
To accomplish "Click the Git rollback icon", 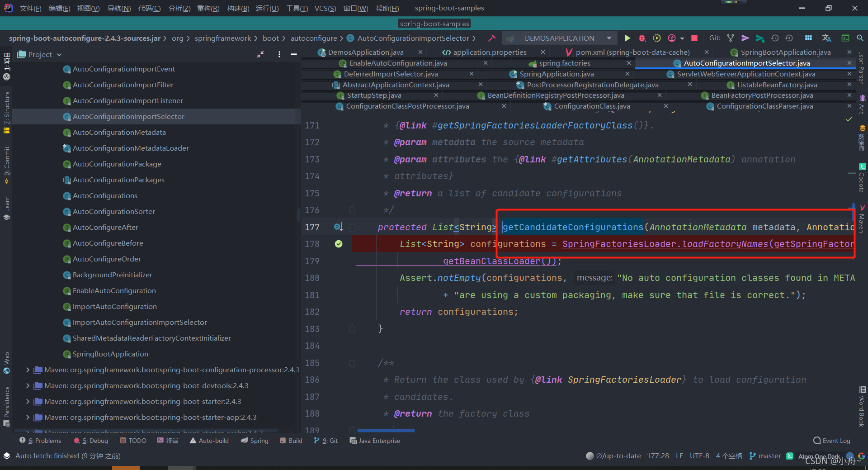I will click(789, 38).
